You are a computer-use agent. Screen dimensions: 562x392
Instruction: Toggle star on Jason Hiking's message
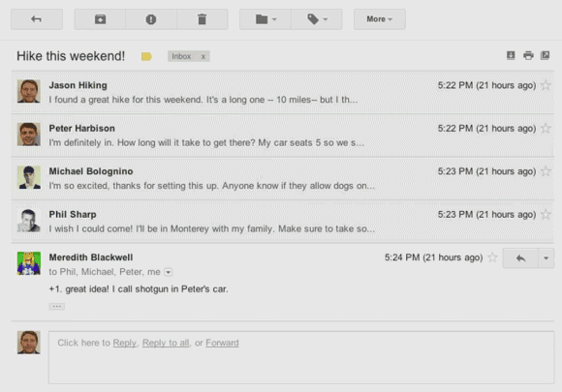coord(546,85)
